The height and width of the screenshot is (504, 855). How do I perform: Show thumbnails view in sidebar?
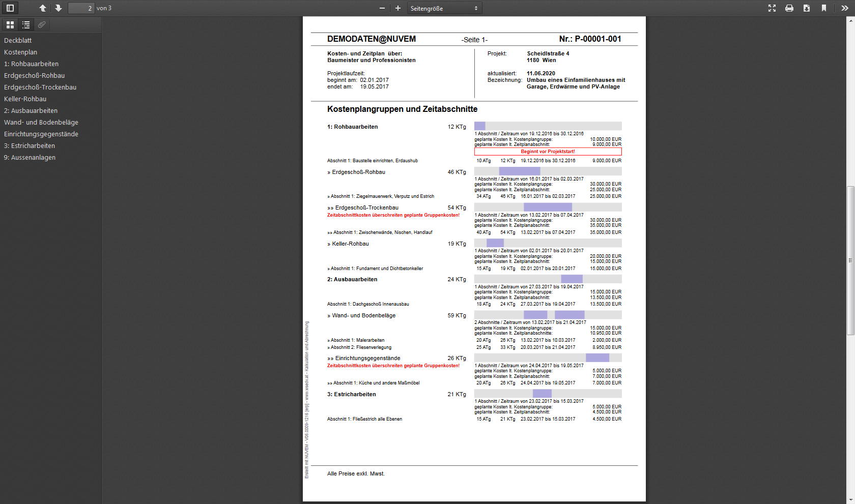click(x=10, y=24)
